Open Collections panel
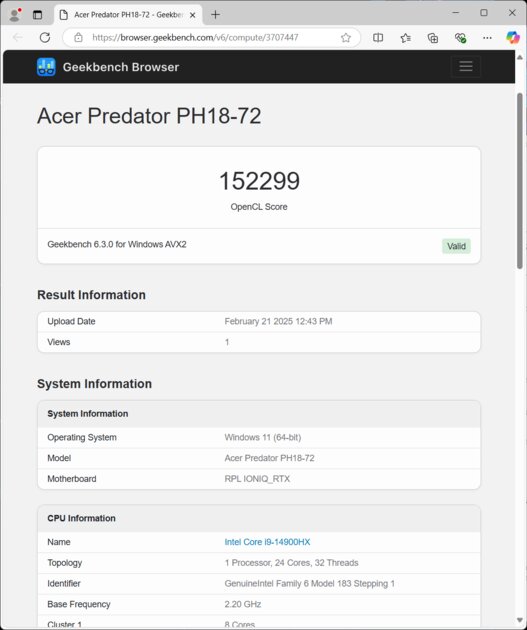The height and width of the screenshot is (630, 527). point(433,38)
